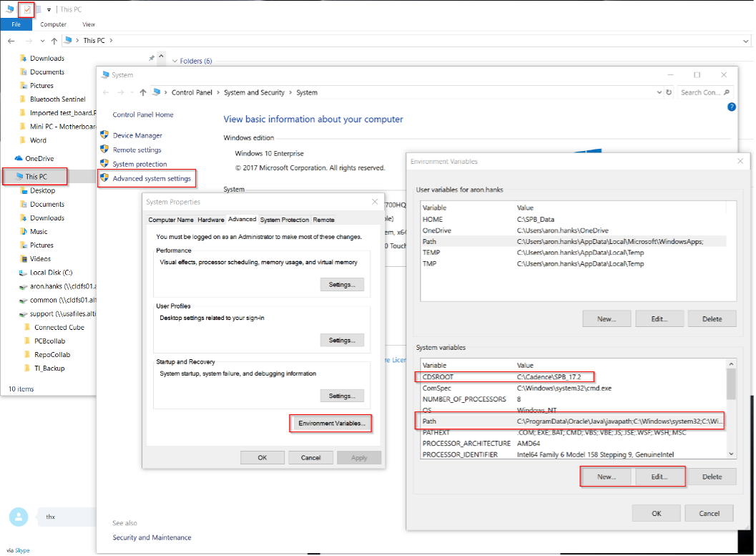Click the Explorer up-one-level arrow
This screenshot has height=556, width=756.
pyautogui.click(x=54, y=41)
